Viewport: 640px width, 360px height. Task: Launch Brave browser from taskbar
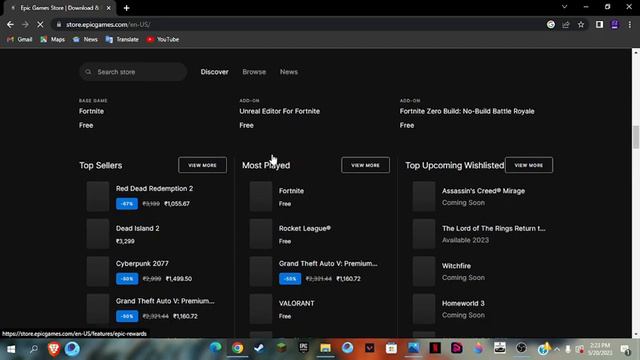coord(53,349)
